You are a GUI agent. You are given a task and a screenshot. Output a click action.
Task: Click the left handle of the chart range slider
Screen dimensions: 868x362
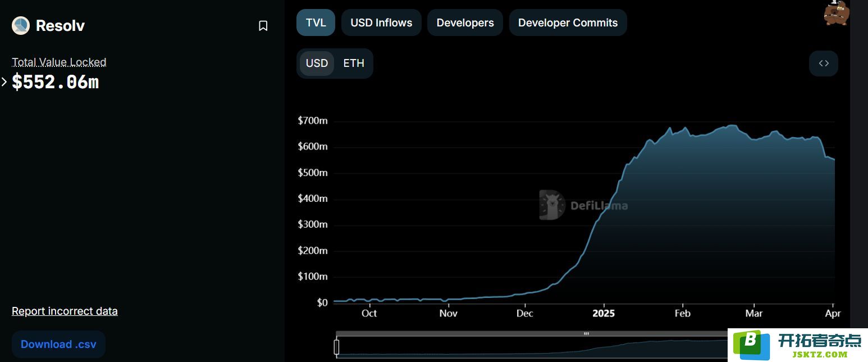(337, 347)
